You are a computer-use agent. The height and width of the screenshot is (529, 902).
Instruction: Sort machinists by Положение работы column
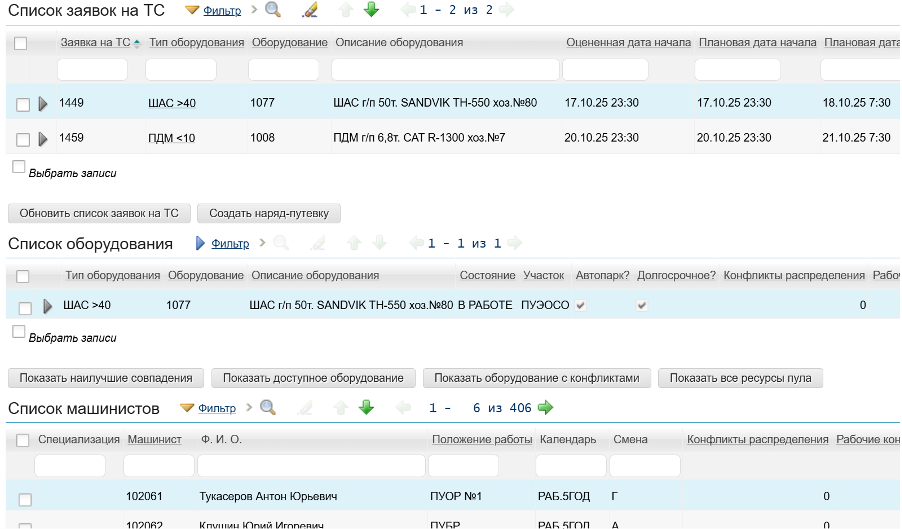pyautogui.click(x=482, y=439)
